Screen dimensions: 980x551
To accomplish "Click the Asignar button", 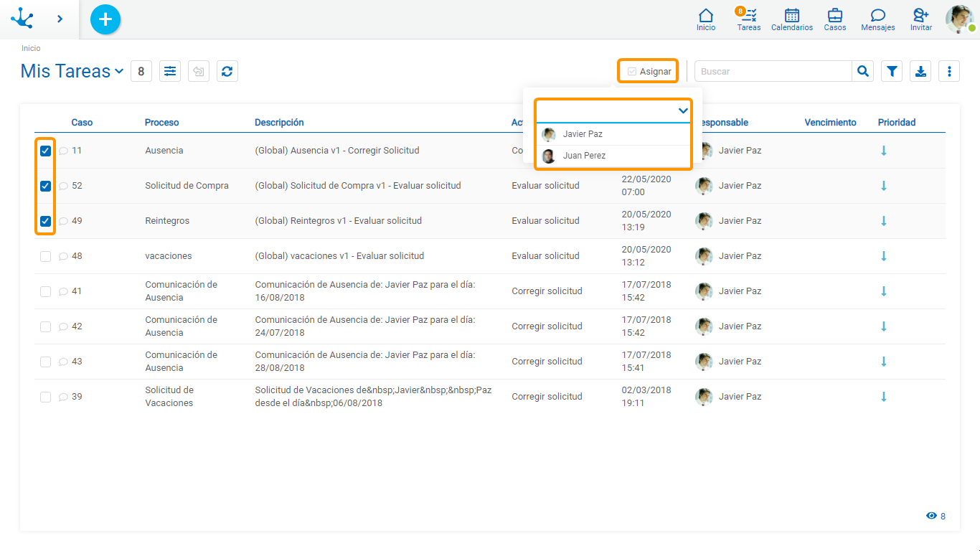I will (649, 71).
